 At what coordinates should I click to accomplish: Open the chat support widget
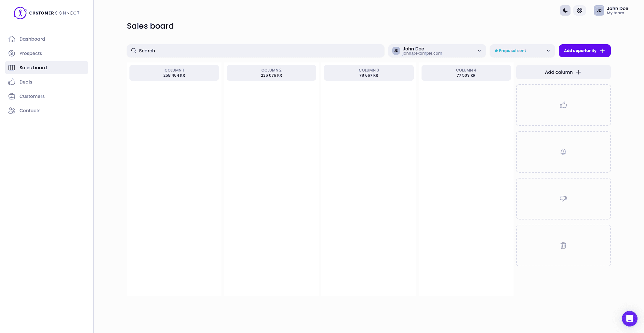click(x=629, y=318)
